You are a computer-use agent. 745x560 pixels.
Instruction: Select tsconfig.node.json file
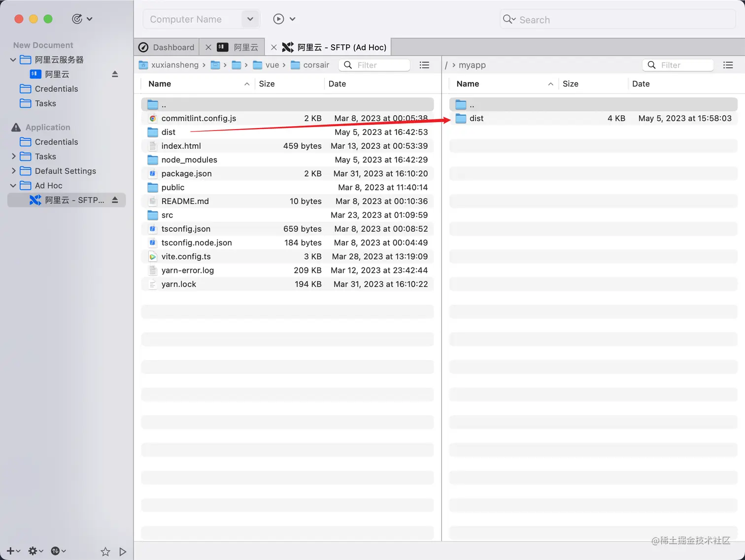tap(287, 242)
